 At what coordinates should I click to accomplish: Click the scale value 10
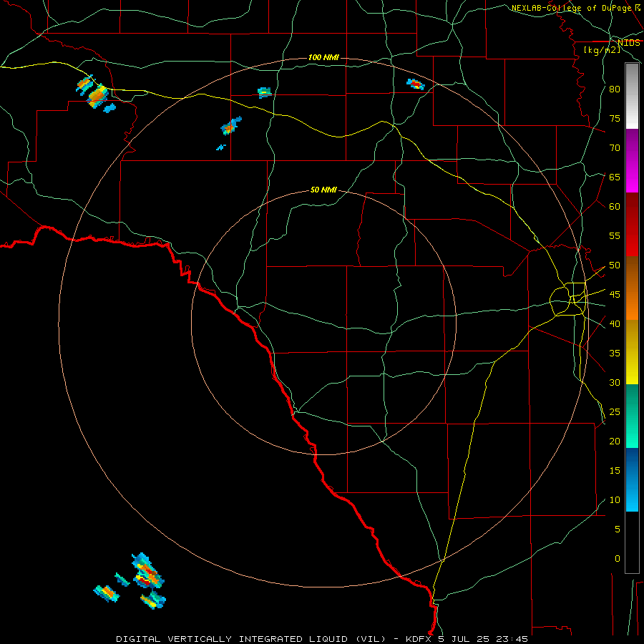tap(615, 500)
